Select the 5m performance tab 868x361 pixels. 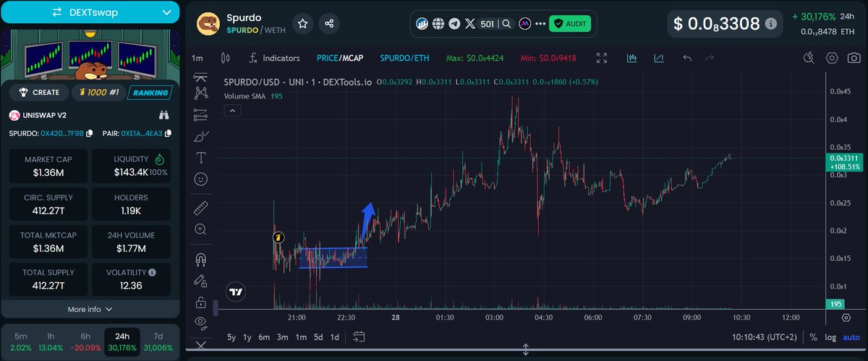click(21, 342)
